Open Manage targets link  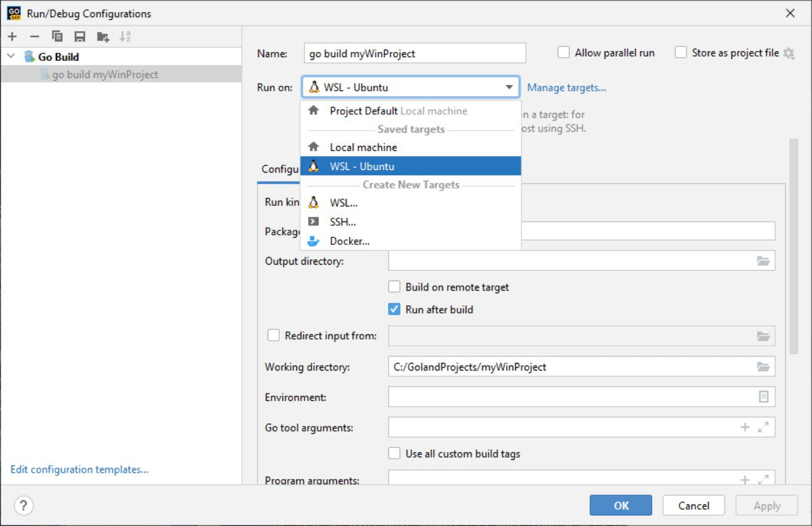pyautogui.click(x=566, y=87)
